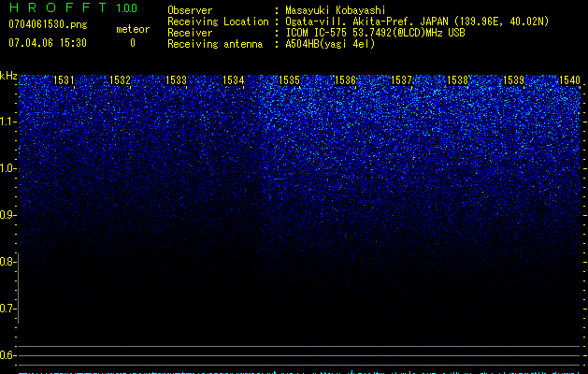Screen dimensions: 588x374
Task: Click the kHz axis unit label
Action: pos(8,76)
